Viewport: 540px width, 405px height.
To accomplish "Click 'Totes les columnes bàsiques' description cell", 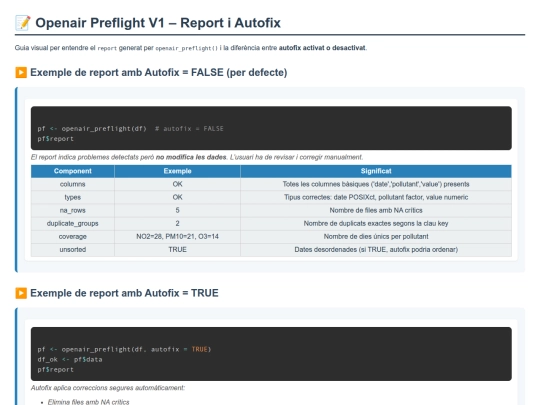I will (x=376, y=184).
